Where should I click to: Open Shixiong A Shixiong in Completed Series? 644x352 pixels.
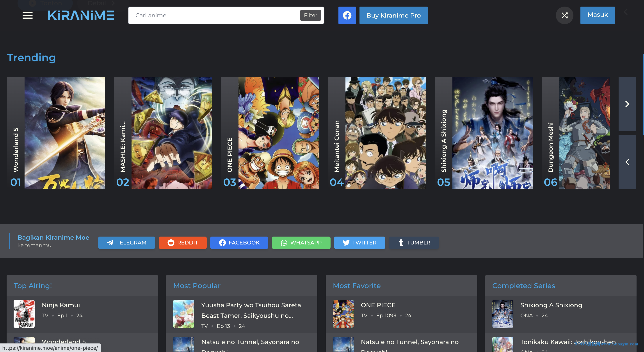coord(551,305)
